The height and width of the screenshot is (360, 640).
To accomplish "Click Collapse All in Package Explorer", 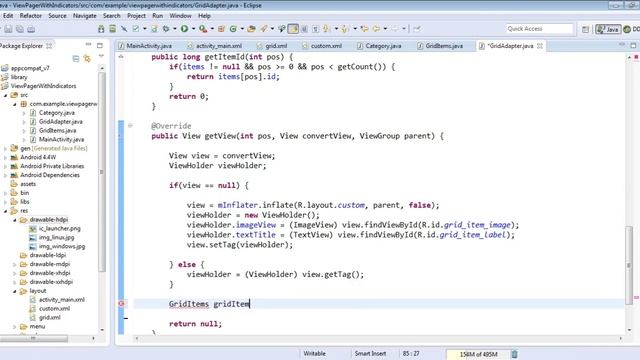I will [76, 59].
